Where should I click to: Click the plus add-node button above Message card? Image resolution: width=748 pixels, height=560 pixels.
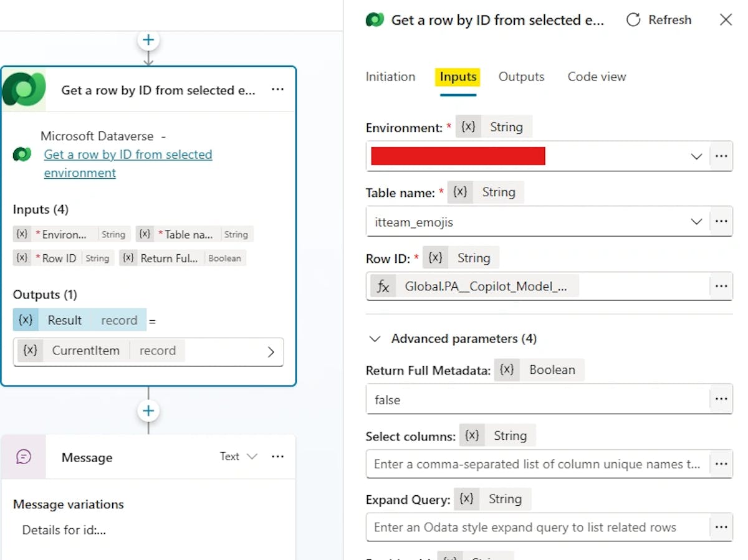pos(148,411)
